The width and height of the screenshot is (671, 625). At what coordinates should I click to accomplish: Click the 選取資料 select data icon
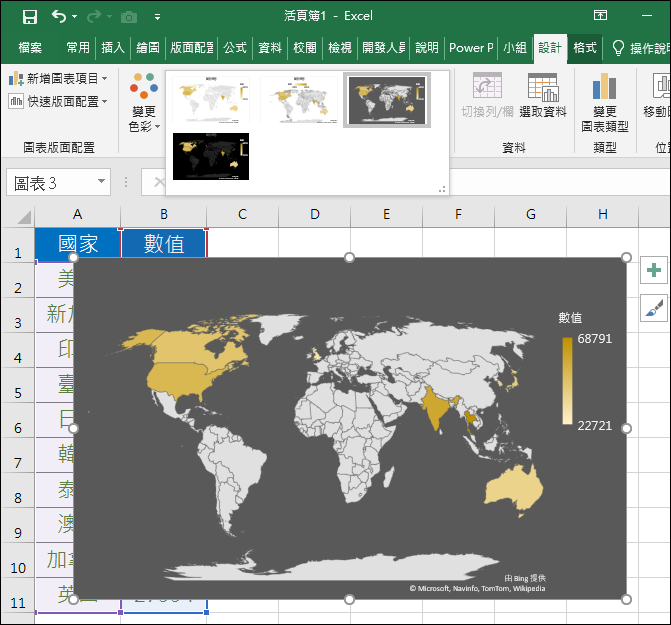543,96
